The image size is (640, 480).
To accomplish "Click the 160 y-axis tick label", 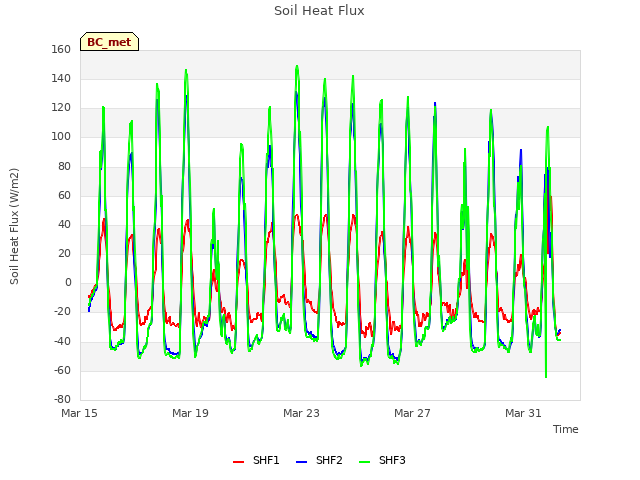I will pyautogui.click(x=61, y=49).
